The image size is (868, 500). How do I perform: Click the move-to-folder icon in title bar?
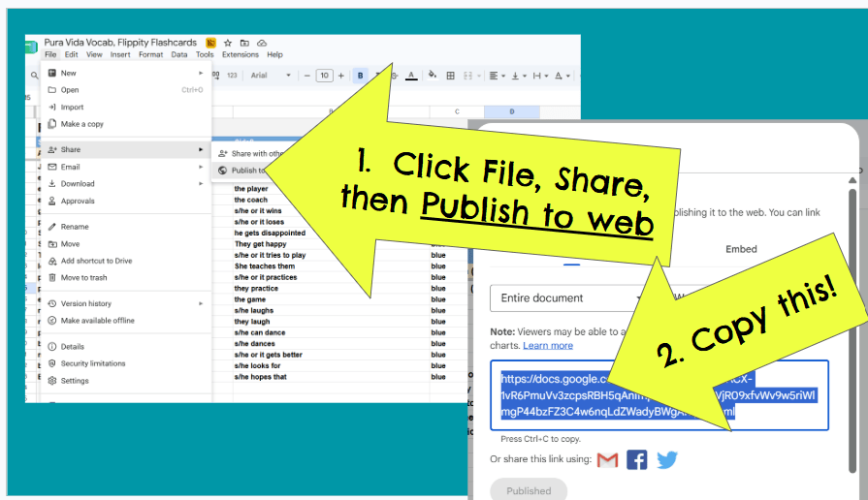244,43
